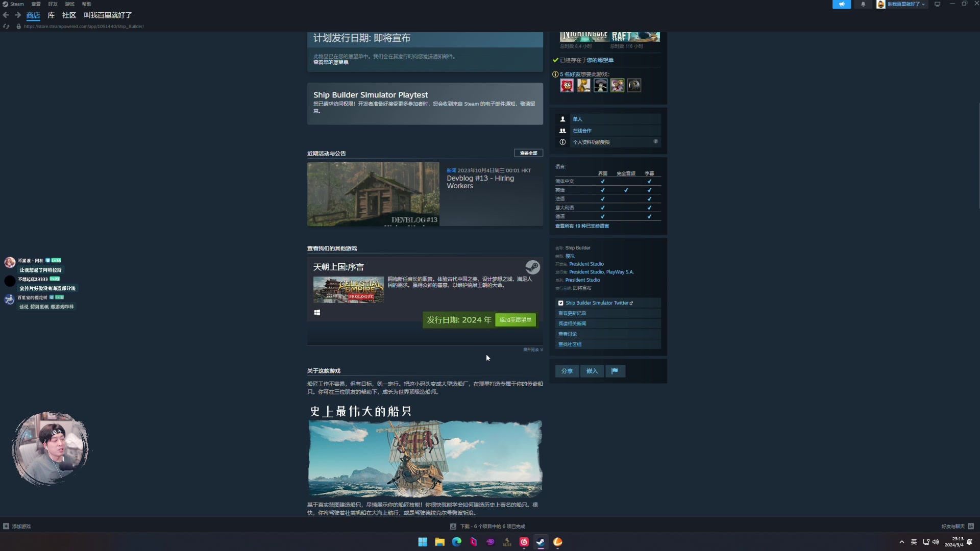This screenshot has height=551, width=980.
Task: Click the blue announcements megaphone icon
Action: click(x=841, y=4)
